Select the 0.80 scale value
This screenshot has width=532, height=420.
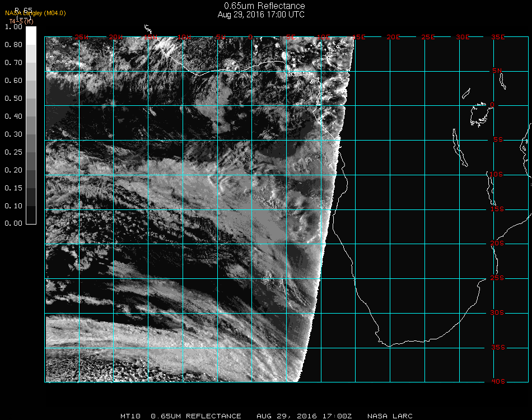13,44
